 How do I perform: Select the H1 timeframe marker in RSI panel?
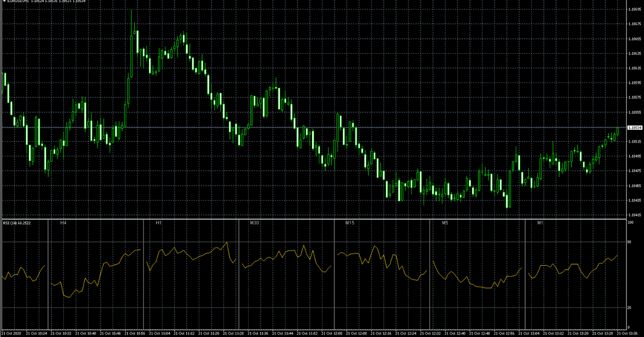(157, 221)
